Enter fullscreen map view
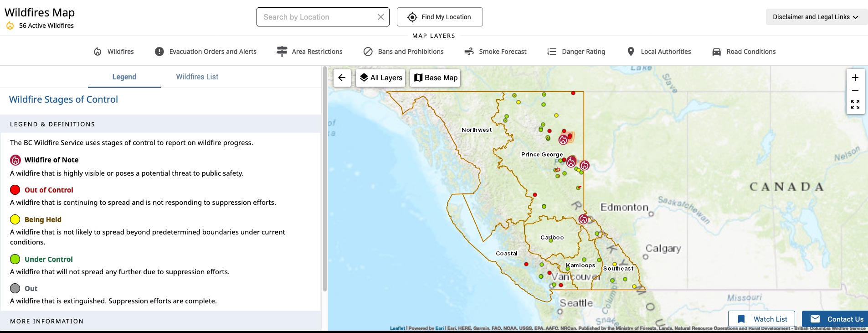 click(x=855, y=105)
